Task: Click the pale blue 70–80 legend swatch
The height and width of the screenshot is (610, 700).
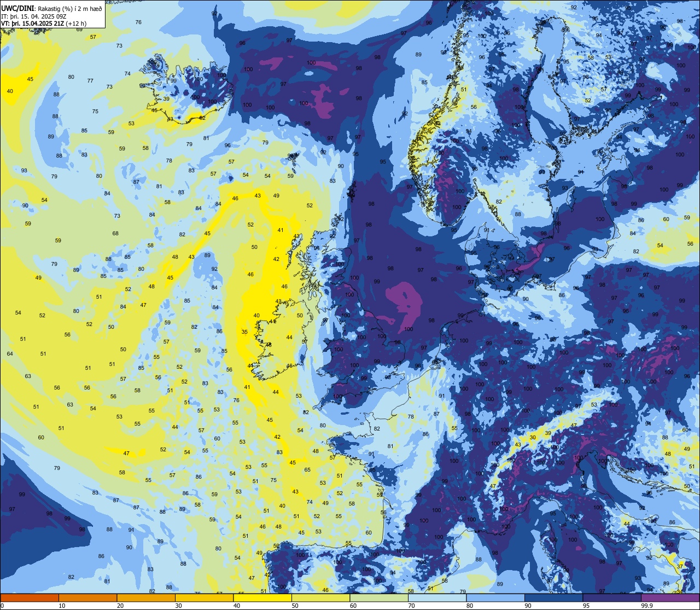Action: (437, 597)
